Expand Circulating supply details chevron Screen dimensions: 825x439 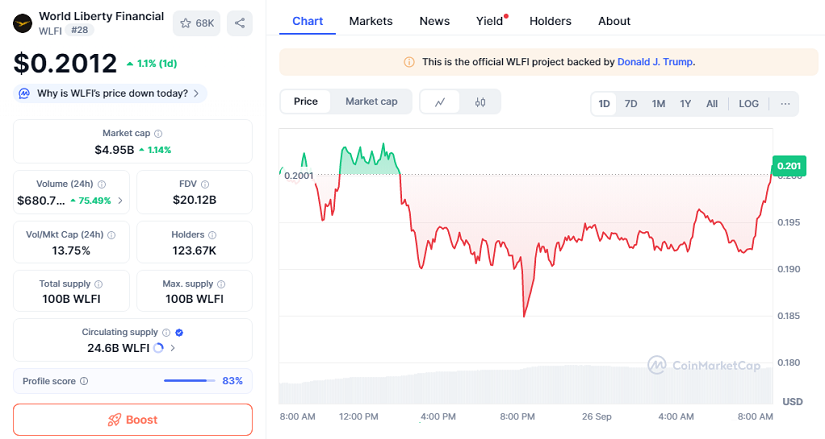click(173, 348)
